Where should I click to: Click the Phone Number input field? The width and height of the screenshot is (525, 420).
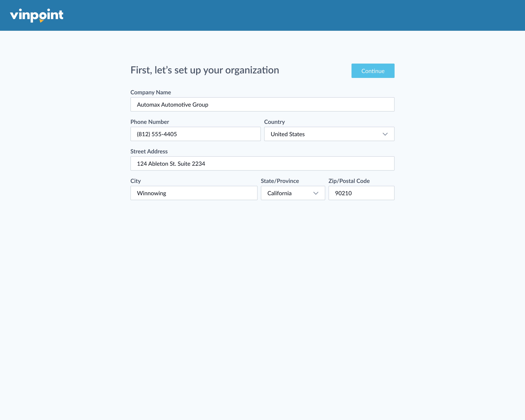coord(195,134)
